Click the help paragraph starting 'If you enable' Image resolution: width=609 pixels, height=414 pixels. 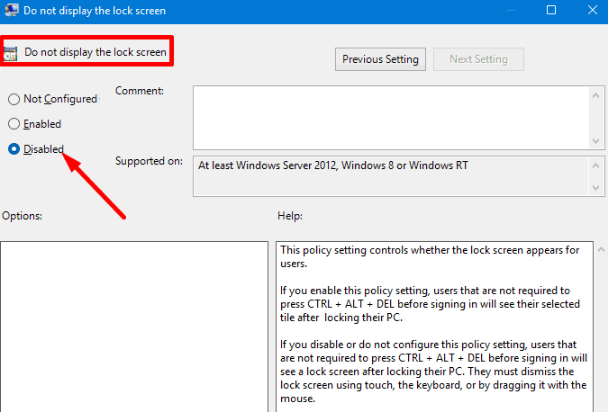430,304
